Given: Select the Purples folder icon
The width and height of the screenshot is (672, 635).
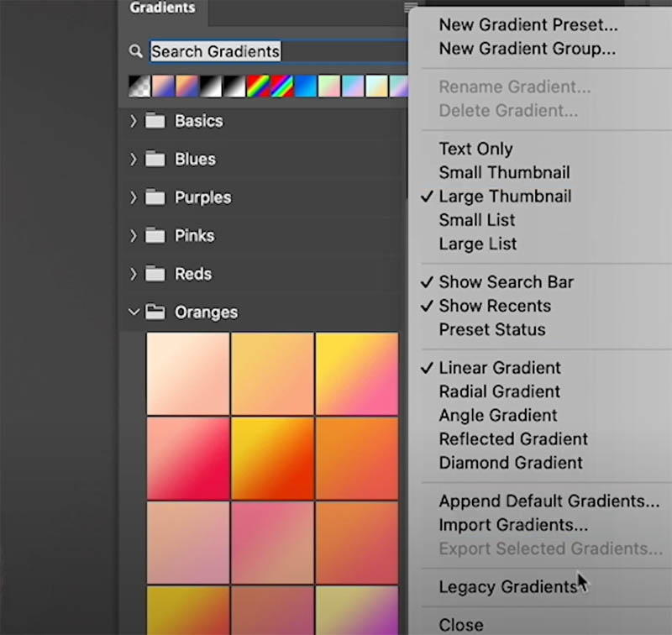Looking at the screenshot, I should [155, 197].
